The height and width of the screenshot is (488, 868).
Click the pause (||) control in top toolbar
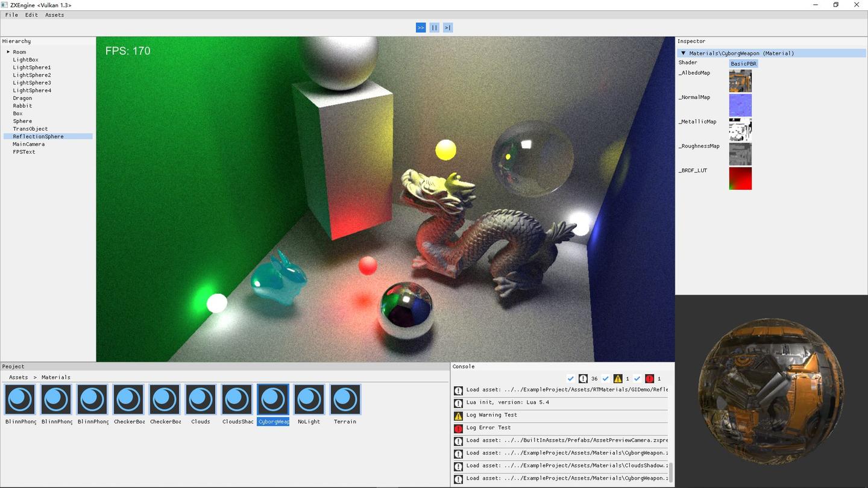click(x=434, y=27)
